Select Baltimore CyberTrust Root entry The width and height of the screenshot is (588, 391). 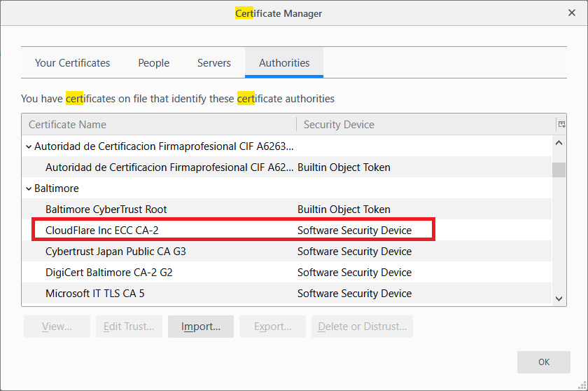106,210
